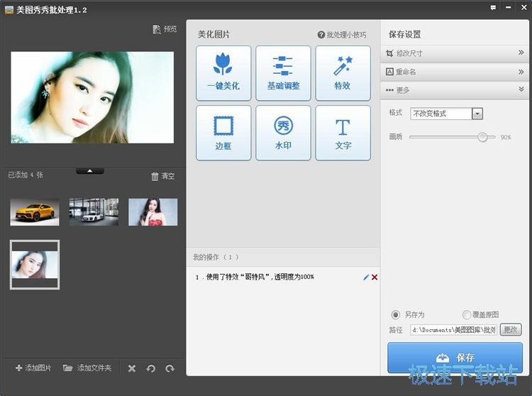Screen dimensions: 532x396
Task: Remove selected image with bottom X icon
Action: tap(132, 368)
